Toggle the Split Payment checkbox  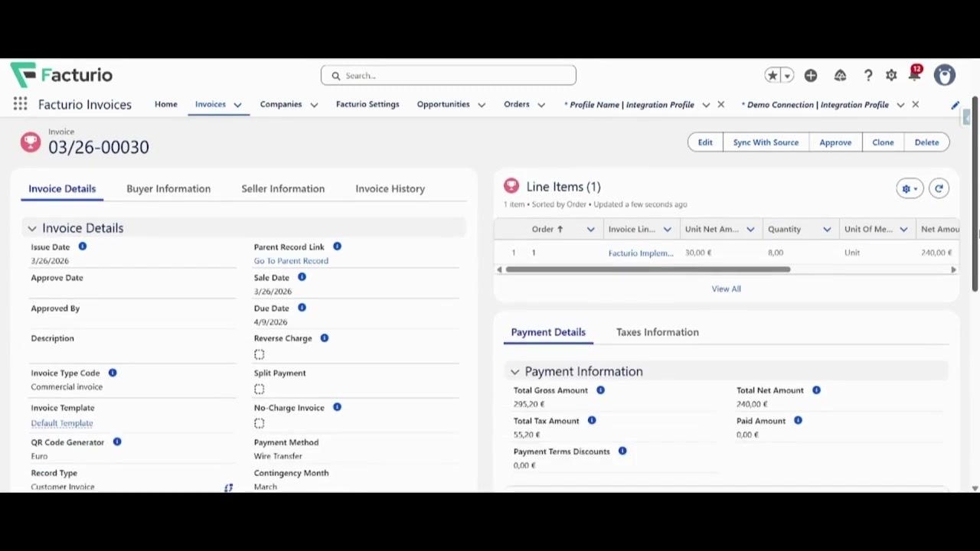[x=260, y=389]
